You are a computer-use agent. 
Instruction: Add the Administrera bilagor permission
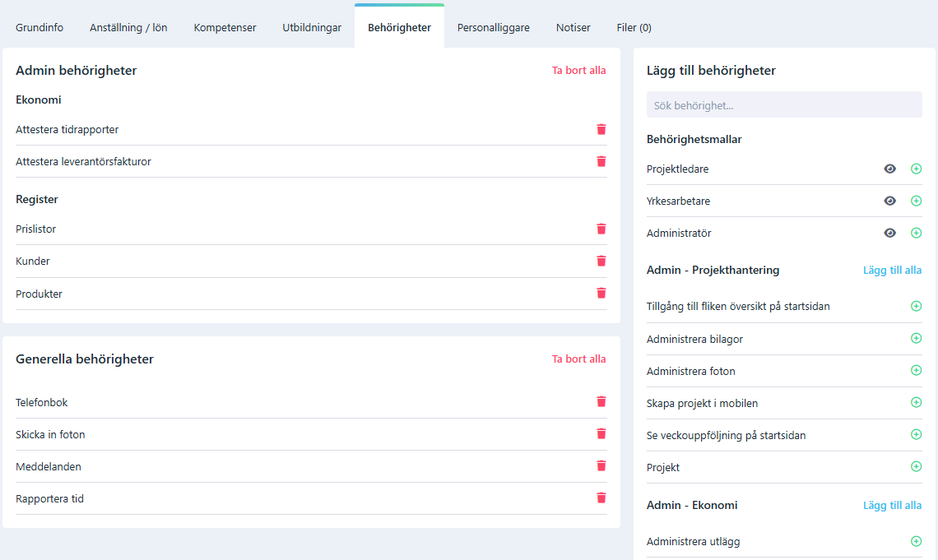(916, 338)
